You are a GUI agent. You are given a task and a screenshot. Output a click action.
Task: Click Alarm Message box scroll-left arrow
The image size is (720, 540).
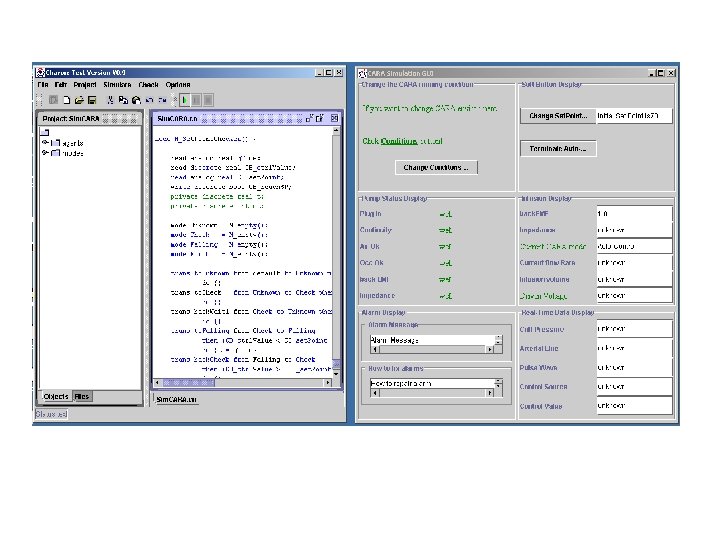point(375,349)
